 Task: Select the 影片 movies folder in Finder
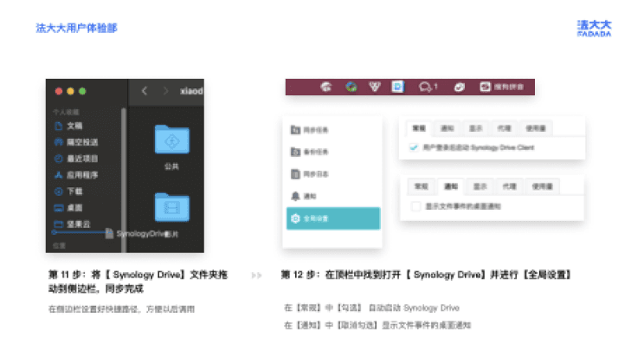point(171,207)
